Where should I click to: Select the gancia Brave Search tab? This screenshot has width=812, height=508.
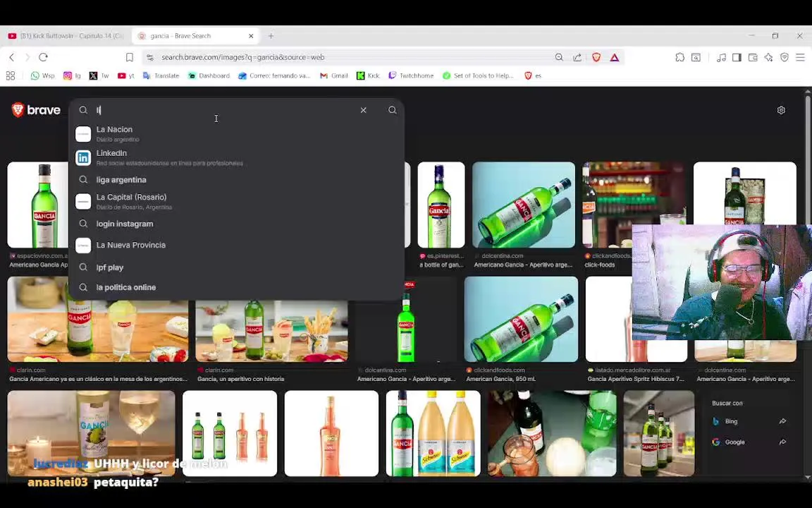195,36
